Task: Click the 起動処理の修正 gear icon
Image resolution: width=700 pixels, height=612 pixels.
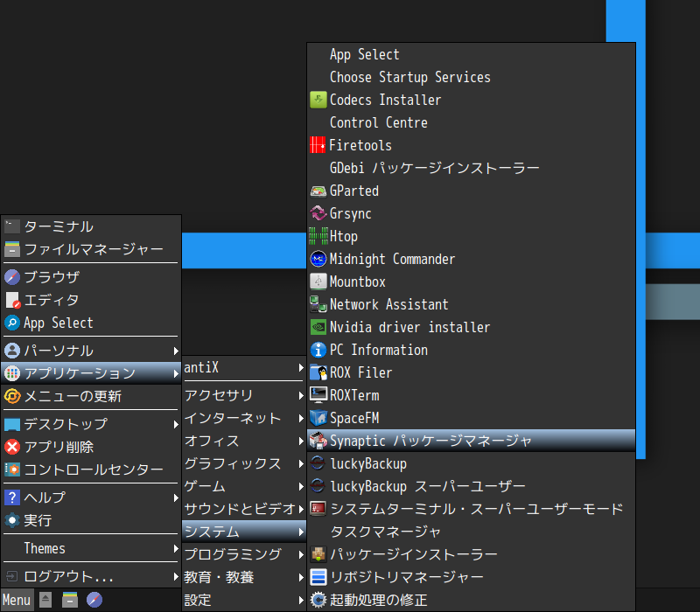Action: pos(318,600)
